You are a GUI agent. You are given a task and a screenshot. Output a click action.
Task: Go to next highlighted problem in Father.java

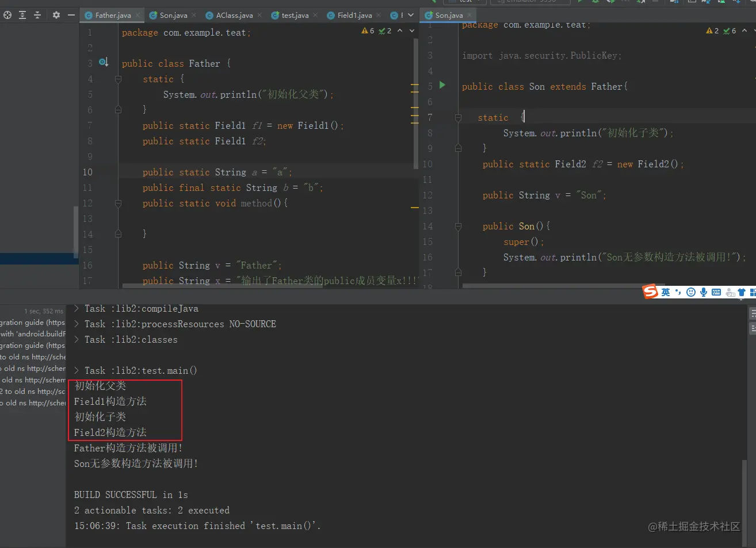(412, 30)
